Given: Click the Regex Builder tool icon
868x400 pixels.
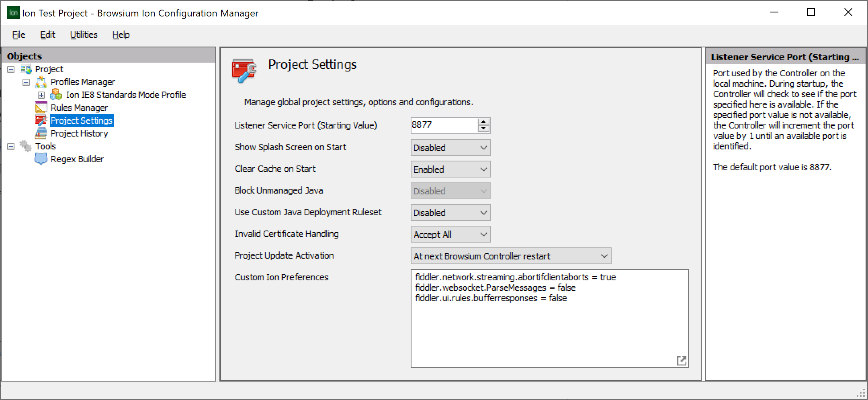Looking at the screenshot, I should pyautogui.click(x=41, y=159).
